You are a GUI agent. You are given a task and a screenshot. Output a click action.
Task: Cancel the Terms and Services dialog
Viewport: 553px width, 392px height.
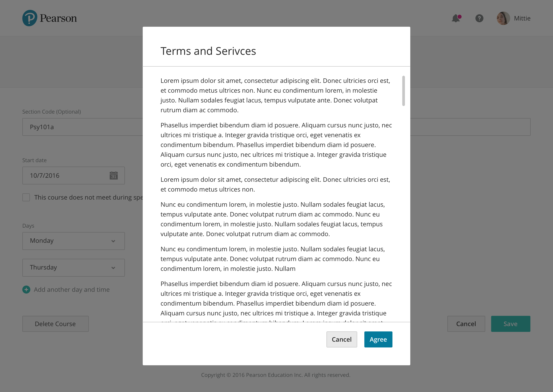[341, 339]
